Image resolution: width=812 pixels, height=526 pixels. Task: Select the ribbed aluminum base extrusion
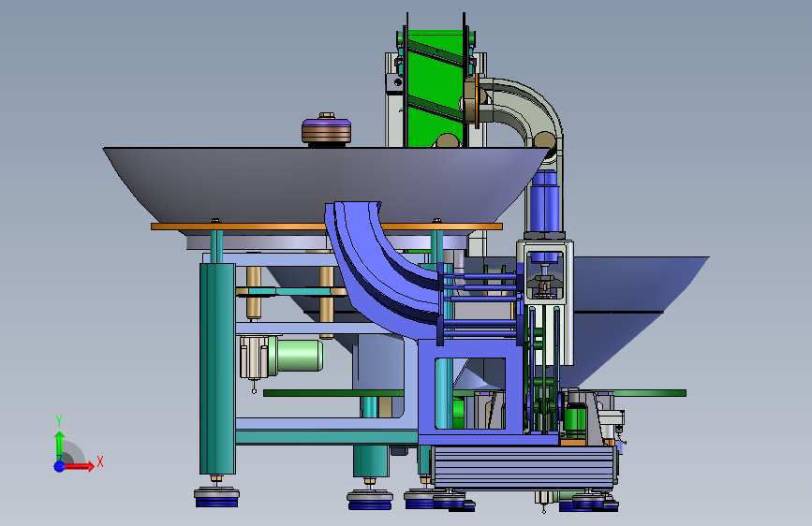(525, 467)
